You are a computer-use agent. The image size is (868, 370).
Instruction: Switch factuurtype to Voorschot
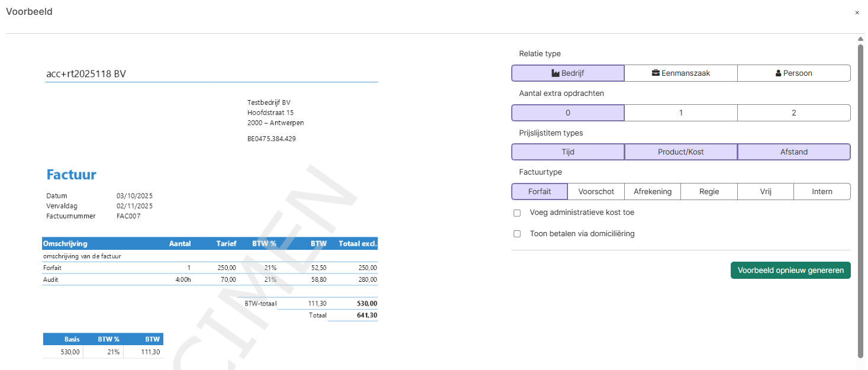[x=596, y=192]
